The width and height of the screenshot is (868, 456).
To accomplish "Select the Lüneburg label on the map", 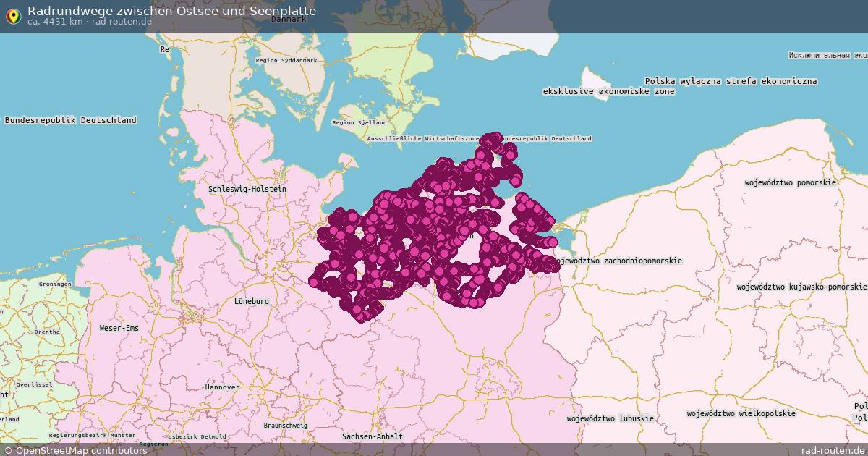I will 252,300.
